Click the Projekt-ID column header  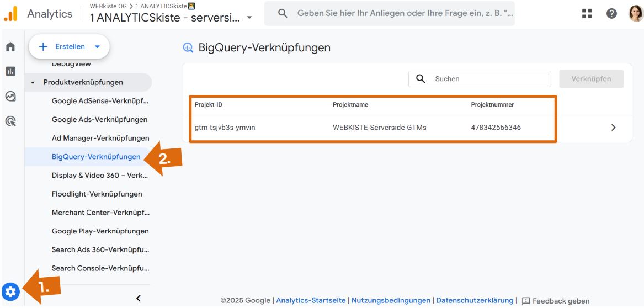click(x=208, y=105)
